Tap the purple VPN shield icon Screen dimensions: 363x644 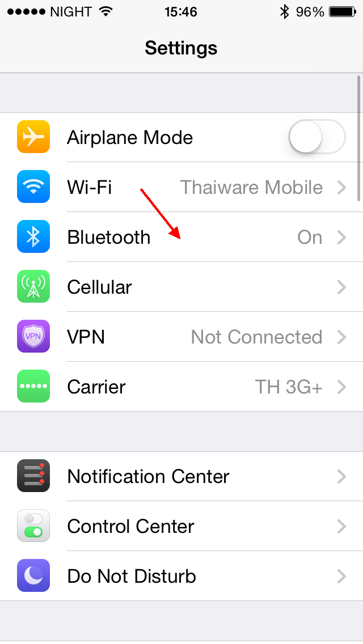pyautogui.click(x=33, y=336)
